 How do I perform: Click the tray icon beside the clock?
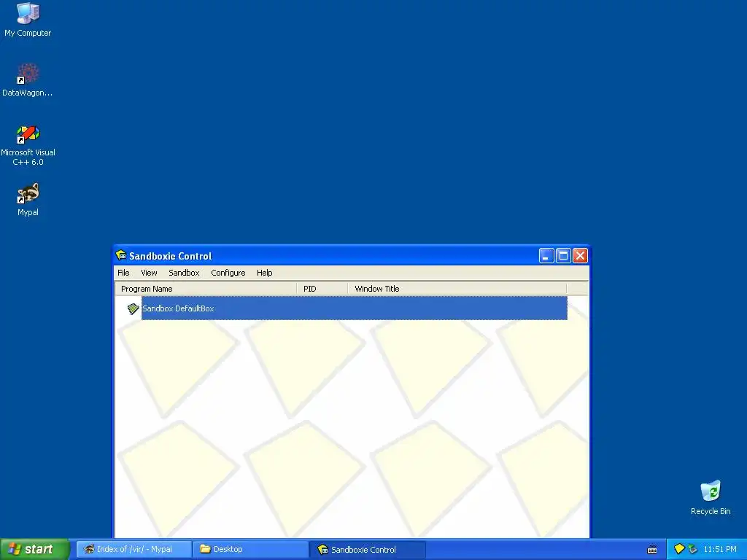click(x=693, y=549)
